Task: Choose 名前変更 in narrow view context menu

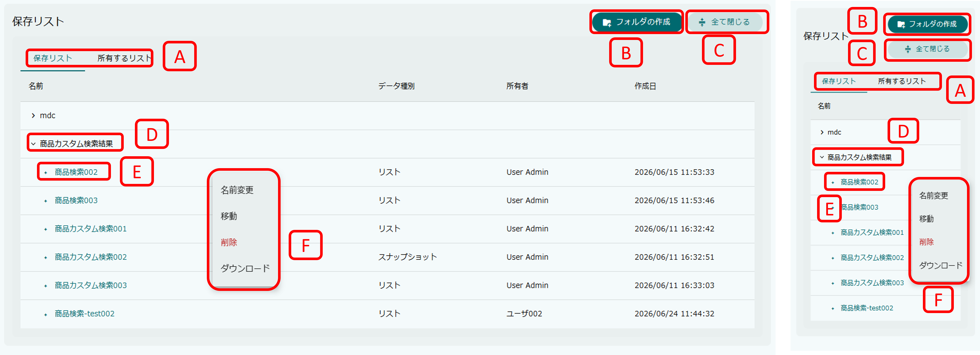Action: [934, 196]
